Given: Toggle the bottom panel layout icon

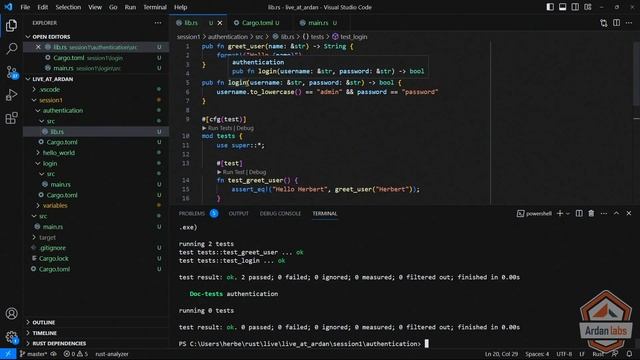Looking at the screenshot, I should (562, 7).
